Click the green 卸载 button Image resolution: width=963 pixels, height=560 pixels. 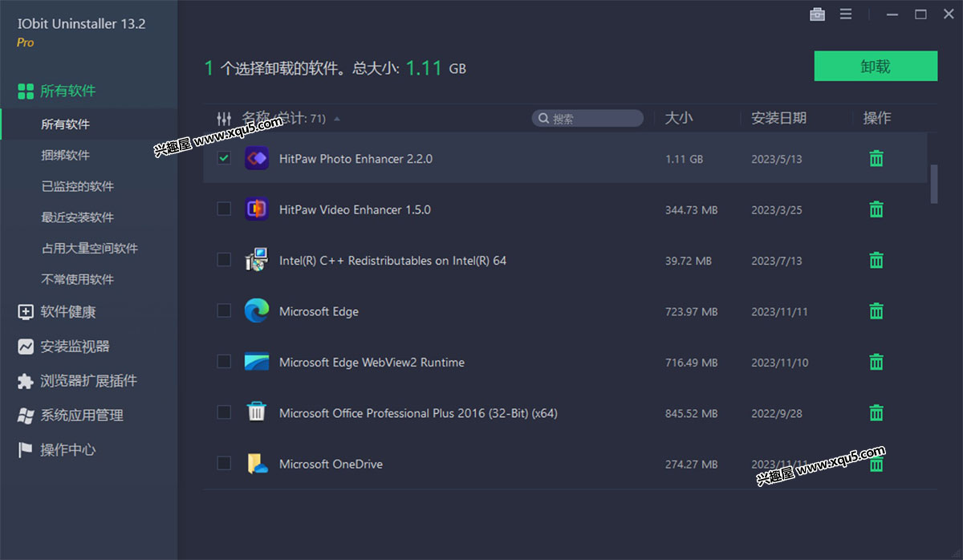(x=876, y=66)
